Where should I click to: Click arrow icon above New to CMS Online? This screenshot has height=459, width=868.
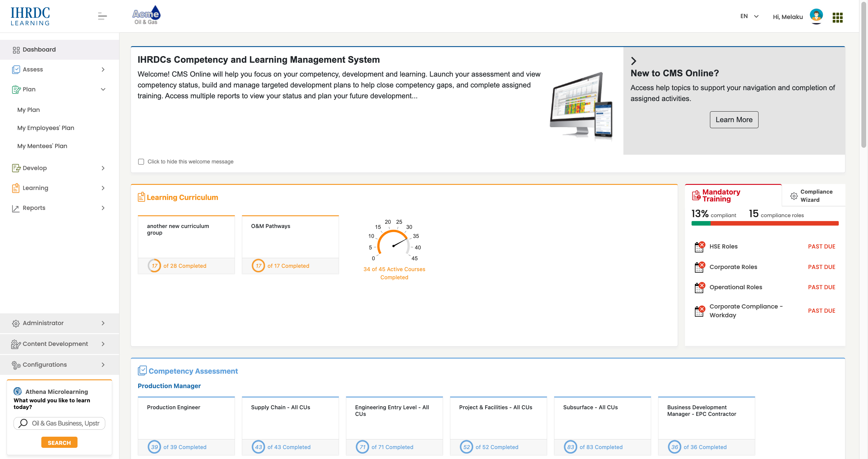(x=633, y=61)
